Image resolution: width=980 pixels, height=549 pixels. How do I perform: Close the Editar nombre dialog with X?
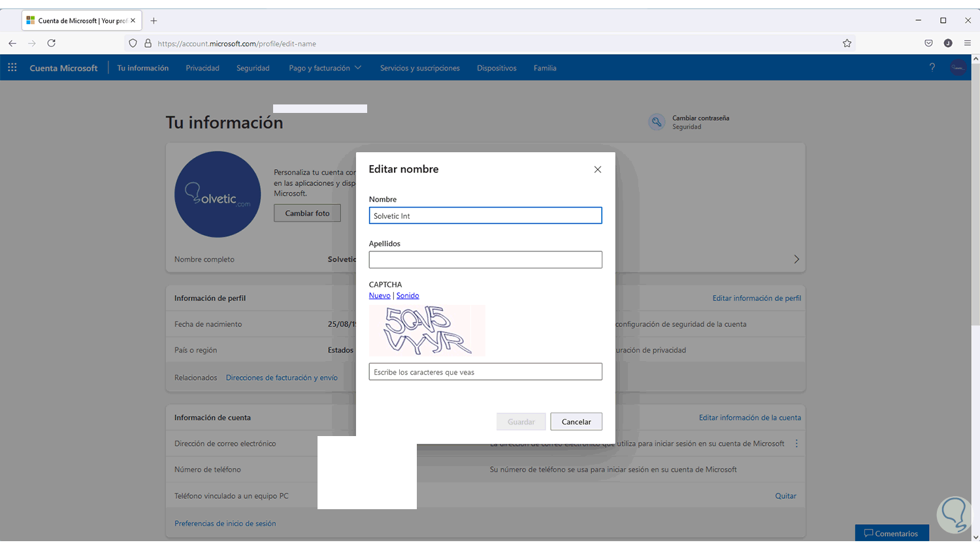point(597,169)
